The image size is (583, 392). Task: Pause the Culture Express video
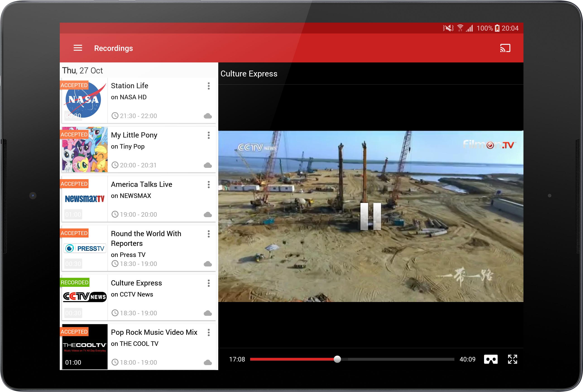tap(371, 216)
